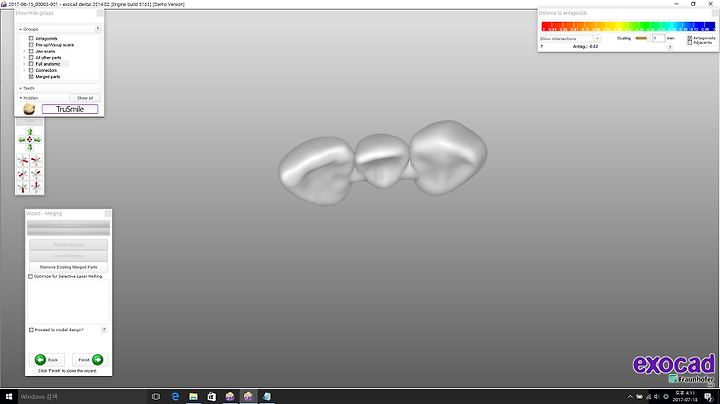Toggle the Antagonists distance checkbox
This screenshot has height=404, width=720.
pos(690,38)
